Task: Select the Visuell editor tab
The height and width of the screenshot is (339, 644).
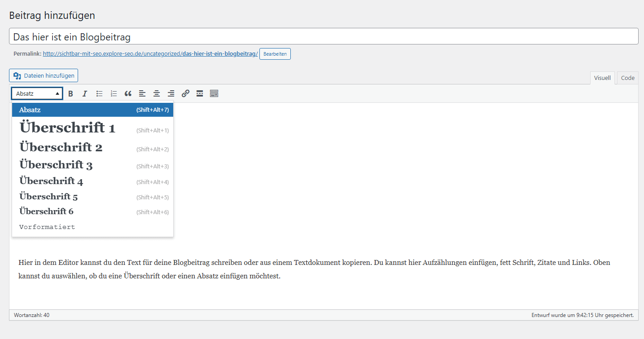Action: pyautogui.click(x=602, y=78)
